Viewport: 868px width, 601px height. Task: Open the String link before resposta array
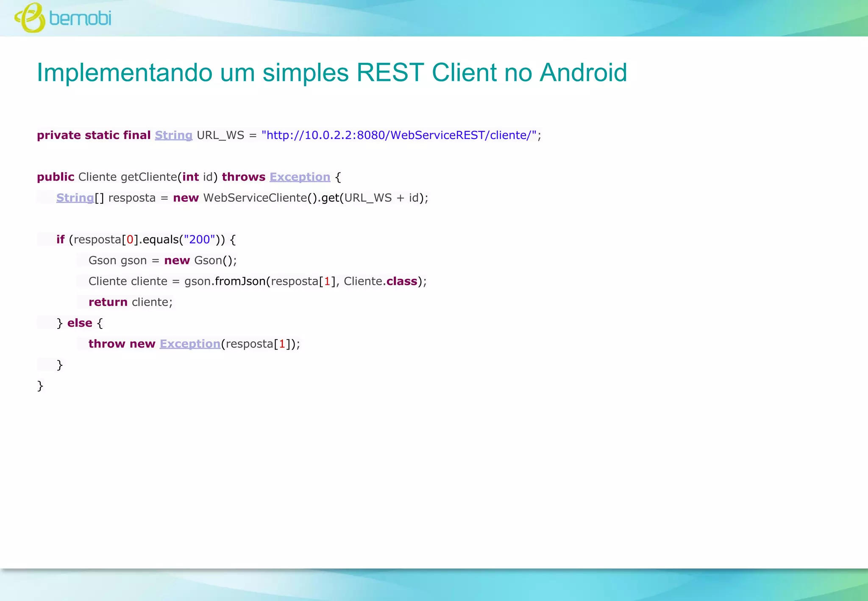pos(75,198)
